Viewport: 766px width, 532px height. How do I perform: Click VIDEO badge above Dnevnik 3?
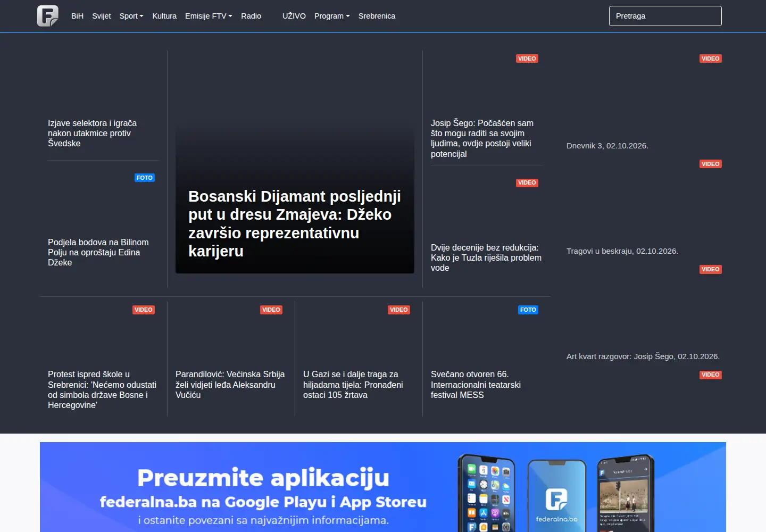[711, 59]
